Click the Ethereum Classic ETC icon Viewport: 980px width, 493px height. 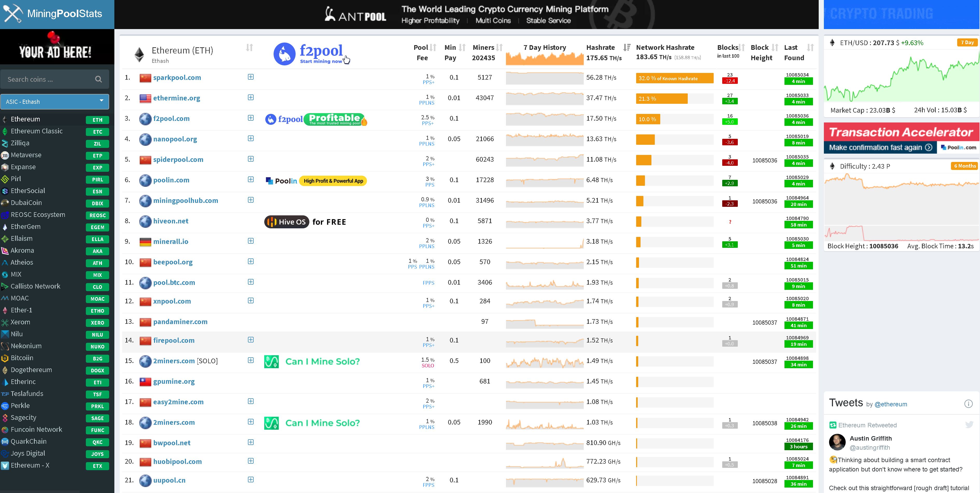6,131
